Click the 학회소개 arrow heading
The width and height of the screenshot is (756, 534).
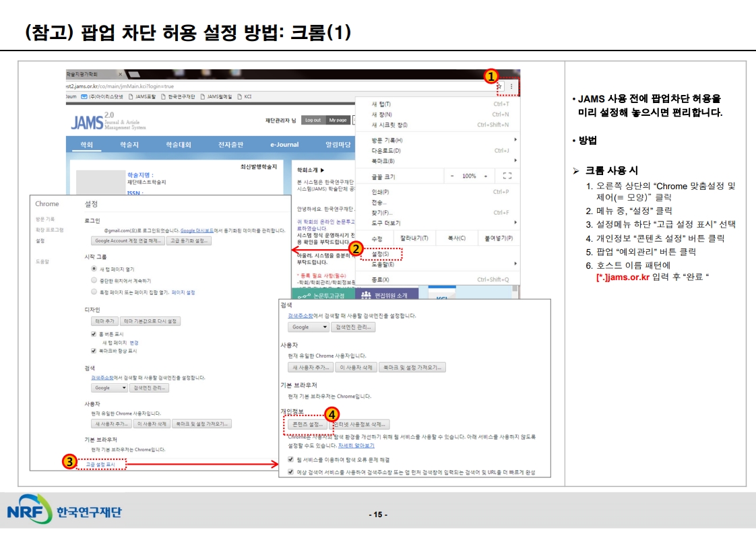pyautogui.click(x=311, y=170)
